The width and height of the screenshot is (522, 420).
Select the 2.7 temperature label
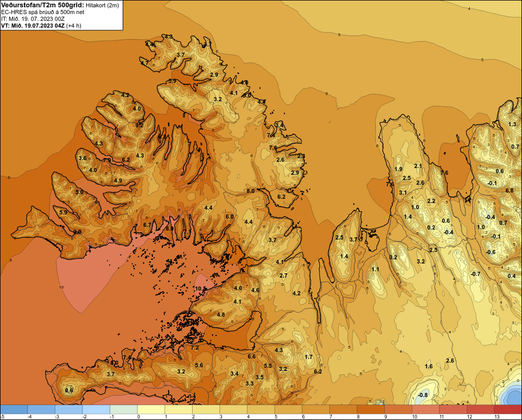[x=283, y=275]
